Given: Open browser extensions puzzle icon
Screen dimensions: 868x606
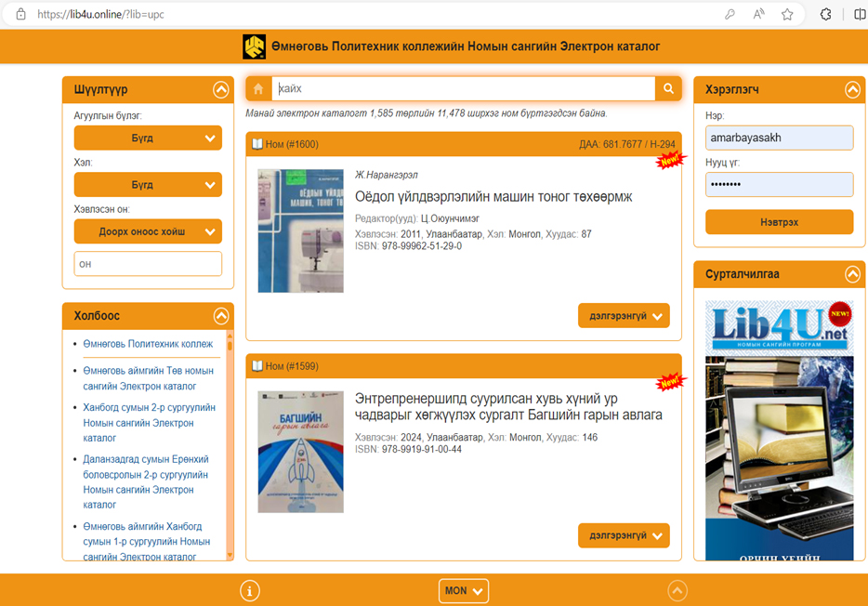Looking at the screenshot, I should click(x=825, y=15).
